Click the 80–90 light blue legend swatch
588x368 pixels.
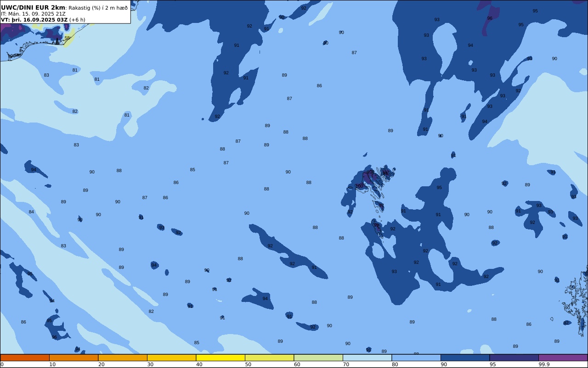click(416, 357)
